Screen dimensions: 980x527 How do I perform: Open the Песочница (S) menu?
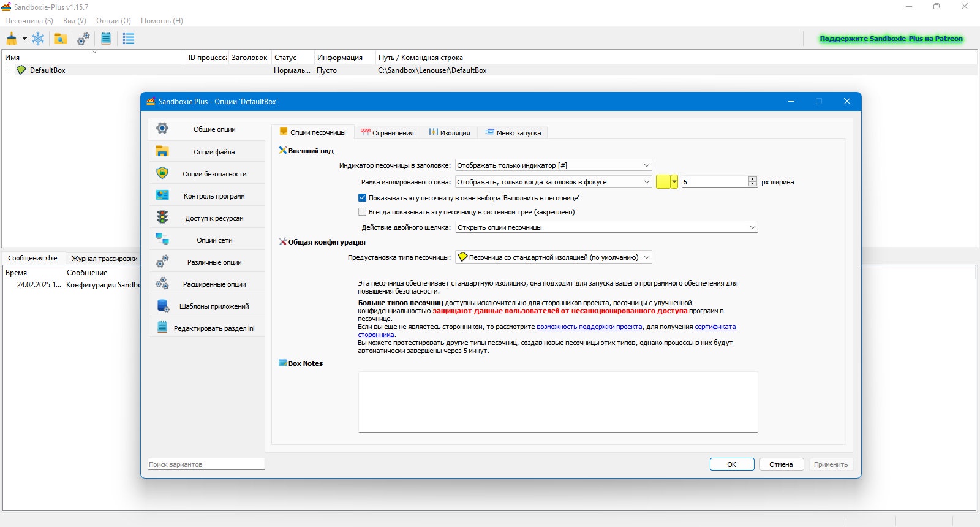click(x=29, y=20)
